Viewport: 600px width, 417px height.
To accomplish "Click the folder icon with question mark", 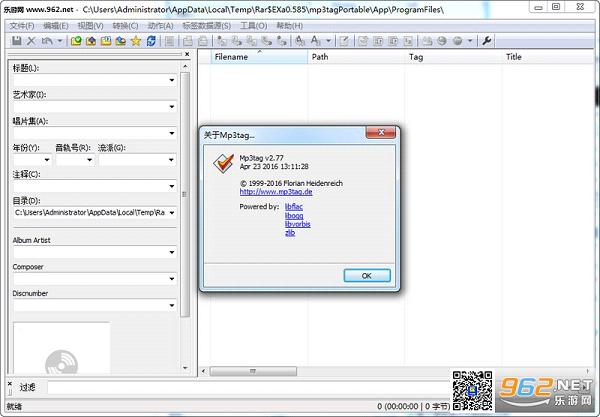I will pos(106,41).
